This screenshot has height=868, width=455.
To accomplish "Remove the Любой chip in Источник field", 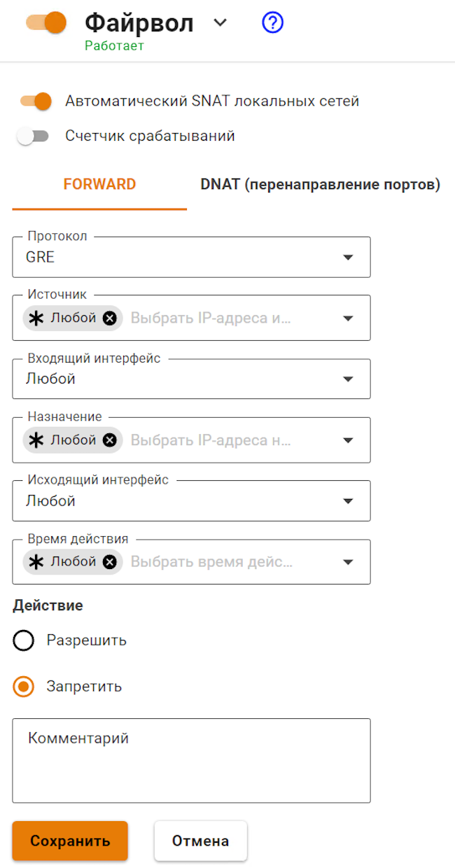I will click(109, 318).
